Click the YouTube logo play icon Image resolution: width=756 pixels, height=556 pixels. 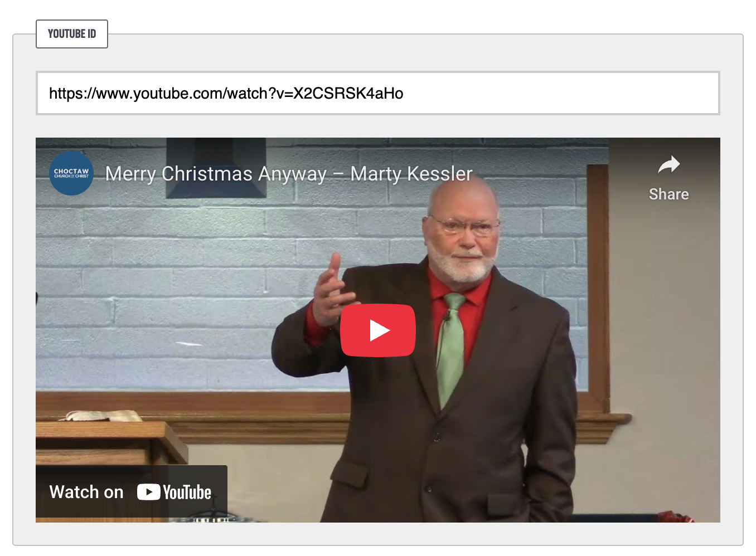148,492
